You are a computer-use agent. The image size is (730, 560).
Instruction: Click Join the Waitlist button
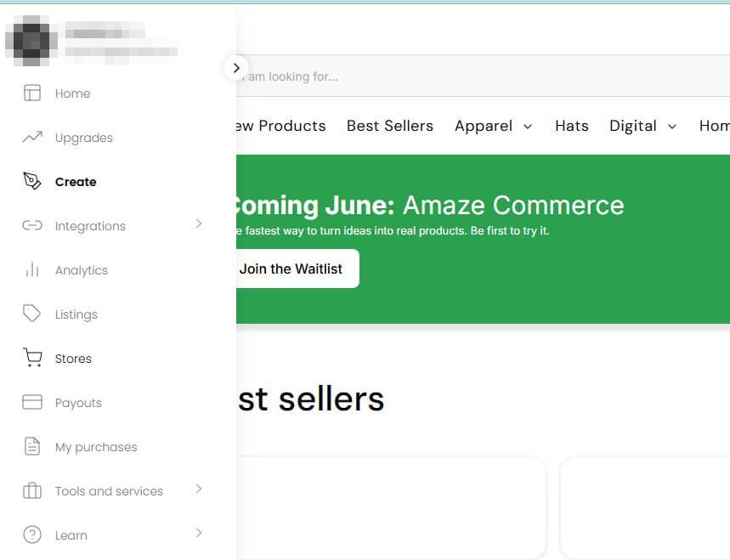tap(297, 269)
